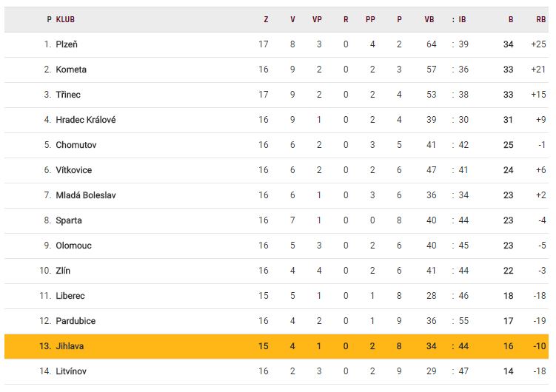Select Vítkovice in the table
Screen dimensions: 556x392
[74, 170]
